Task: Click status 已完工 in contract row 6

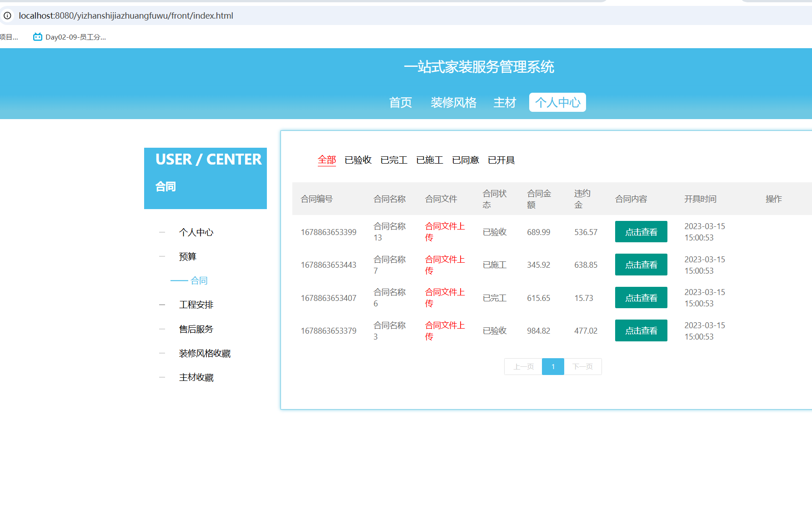Action: [x=494, y=298]
